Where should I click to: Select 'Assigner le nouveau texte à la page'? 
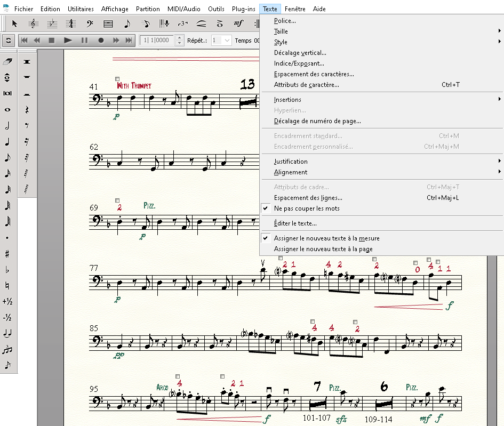(323, 249)
